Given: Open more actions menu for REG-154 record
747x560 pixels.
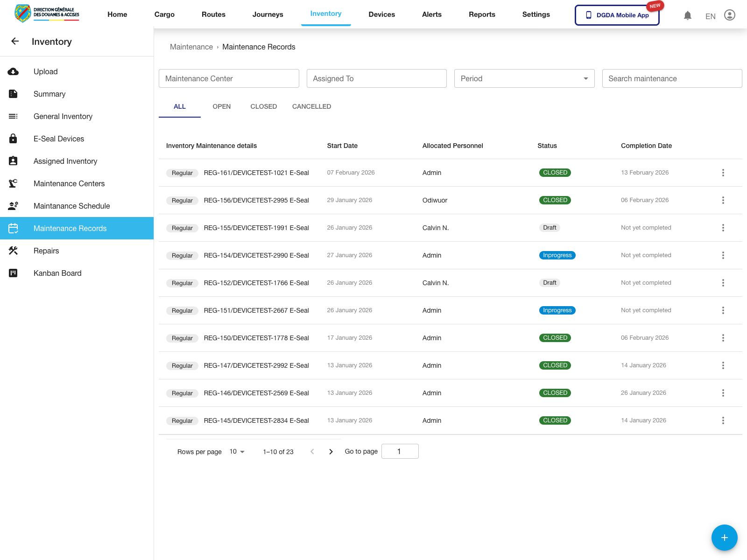Looking at the screenshot, I should tap(723, 255).
